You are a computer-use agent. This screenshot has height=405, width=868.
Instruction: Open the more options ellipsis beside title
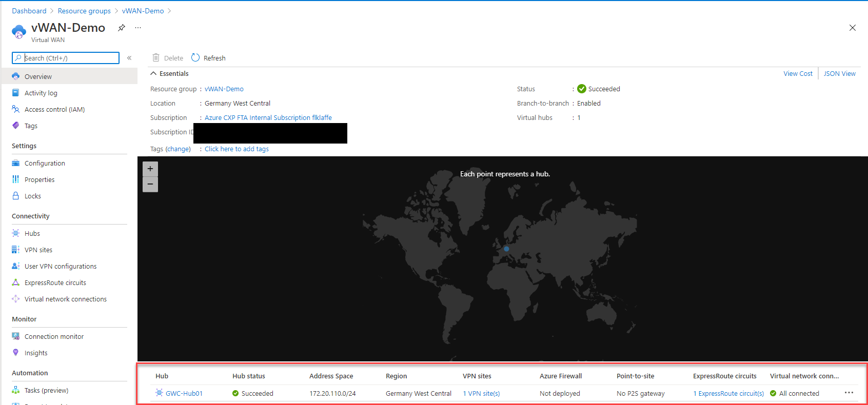138,28
